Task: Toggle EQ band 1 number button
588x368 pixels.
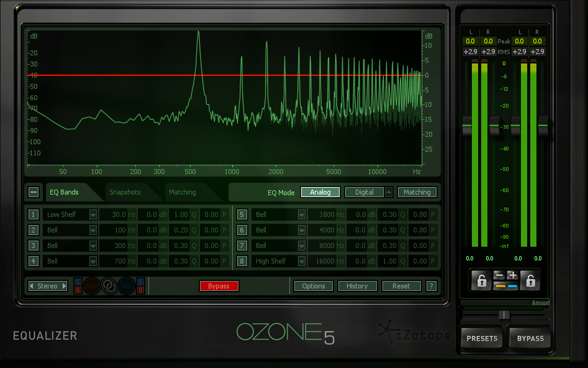Action: tap(34, 214)
